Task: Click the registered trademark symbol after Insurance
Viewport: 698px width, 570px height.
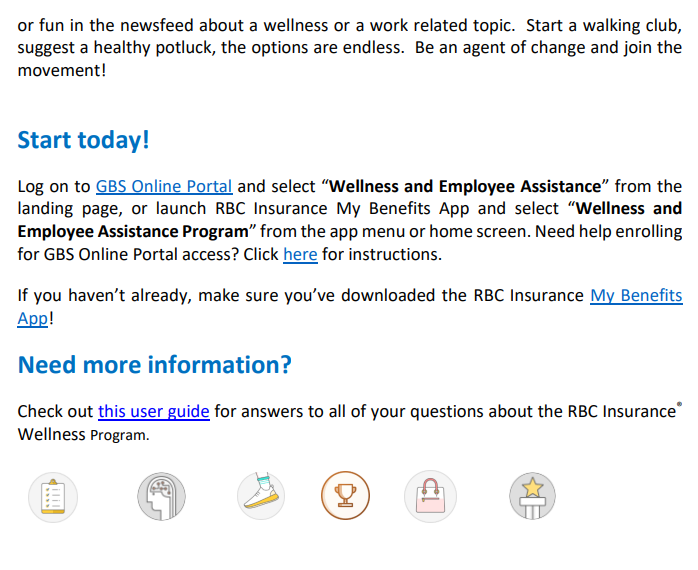Action: 679,404
